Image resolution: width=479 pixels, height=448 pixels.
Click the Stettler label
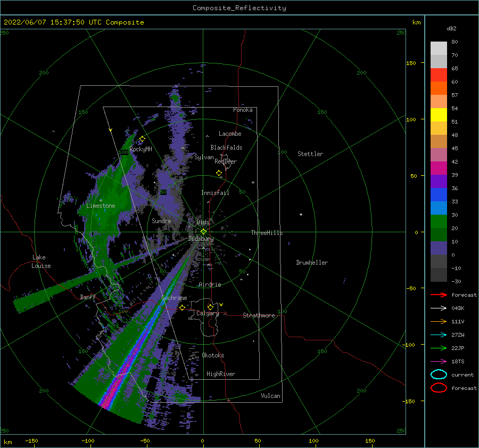(310, 154)
